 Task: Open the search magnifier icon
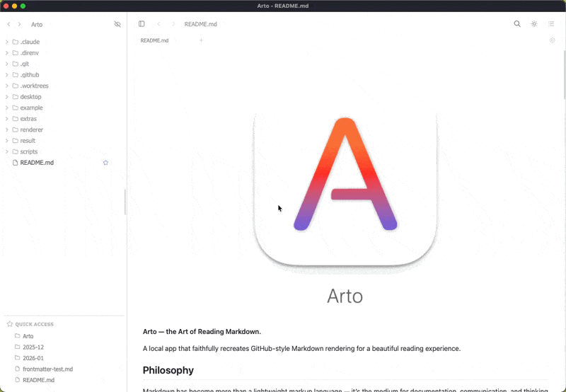(x=517, y=24)
